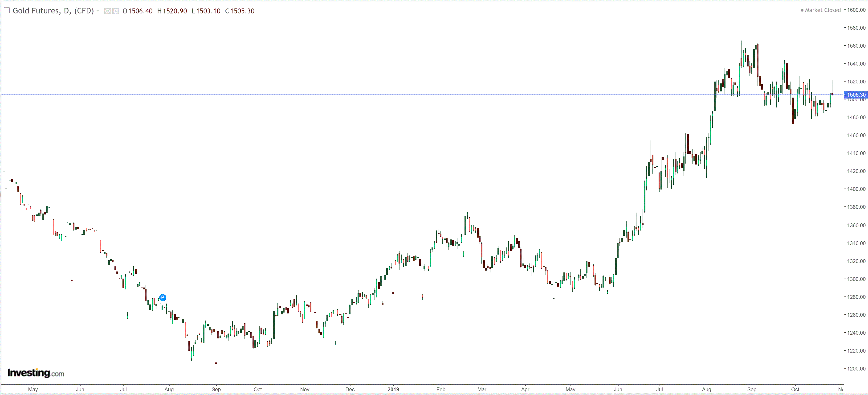Toggle chart visibility with the eye icon

107,11
